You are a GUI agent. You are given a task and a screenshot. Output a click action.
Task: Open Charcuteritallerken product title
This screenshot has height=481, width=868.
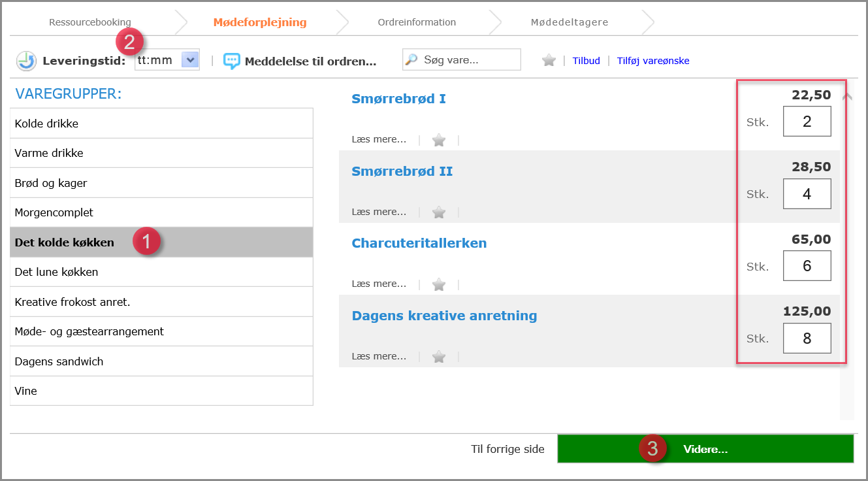pos(419,243)
